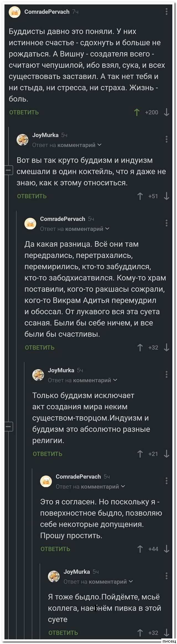Open three-dot menu on last JoyMurka comment
The height and width of the screenshot is (644, 177).
point(166,576)
